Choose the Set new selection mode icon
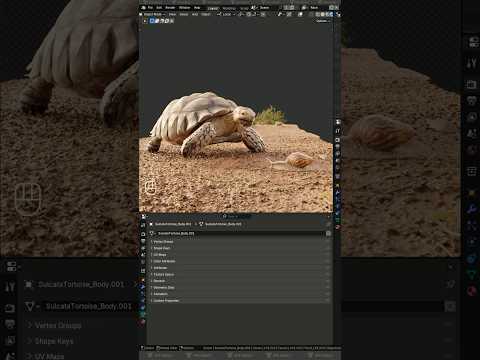The height and width of the screenshot is (360, 480). [x=152, y=21]
